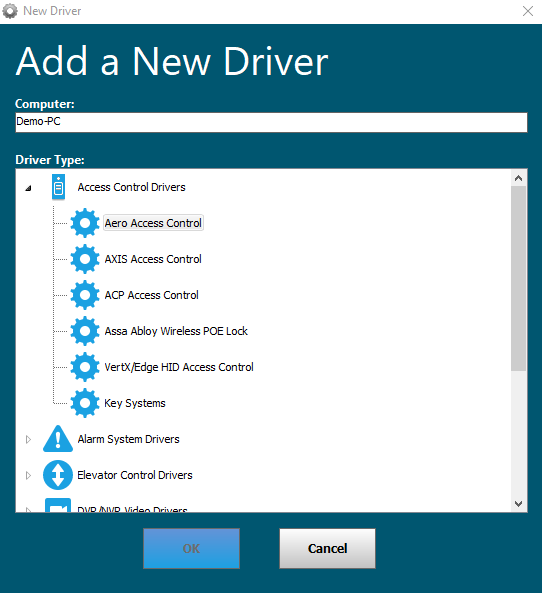Select ACP Access Control driver
This screenshot has height=593, width=542.
pyautogui.click(x=151, y=295)
